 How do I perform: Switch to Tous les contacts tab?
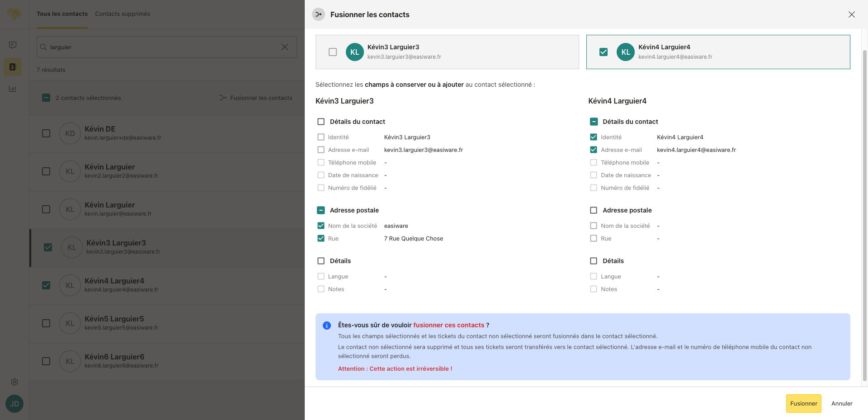click(x=62, y=14)
